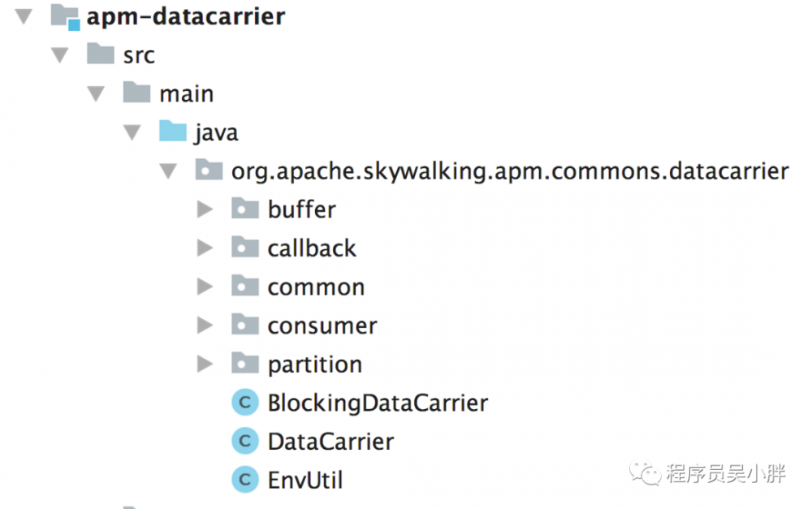The image size is (812, 509).
Task: Click the package icon for org.apache.skywalking.apm.commons.datacarrier
Action: point(209,170)
